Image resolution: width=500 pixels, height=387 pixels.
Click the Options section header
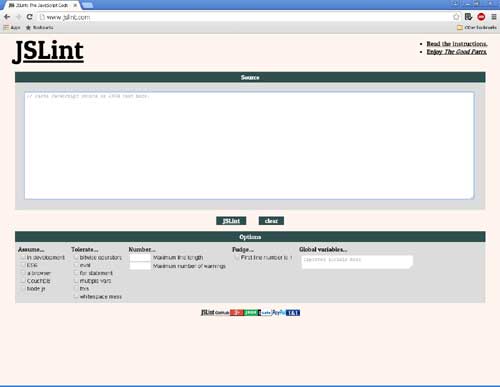(x=250, y=237)
